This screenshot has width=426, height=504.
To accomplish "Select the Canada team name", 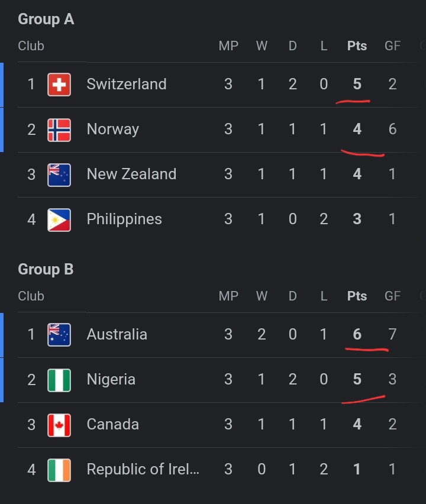I will pos(113,424).
